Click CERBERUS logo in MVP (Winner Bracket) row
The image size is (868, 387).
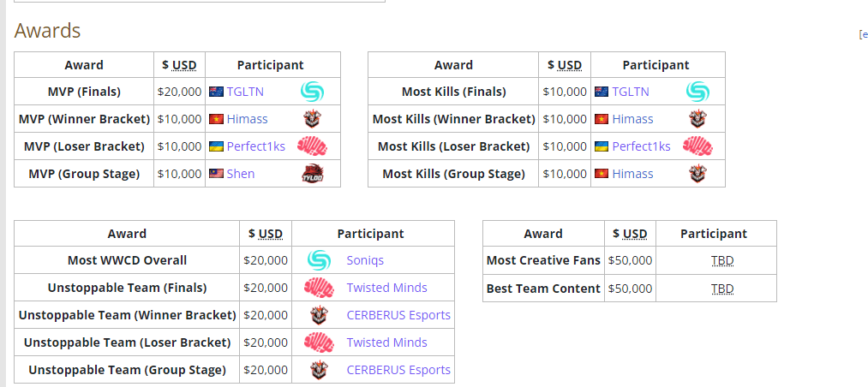click(x=312, y=119)
